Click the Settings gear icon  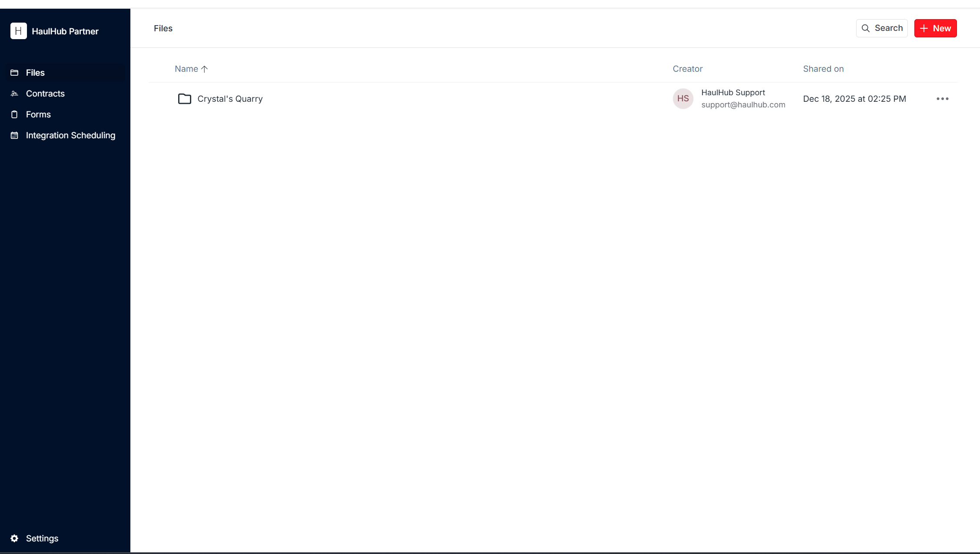14,538
